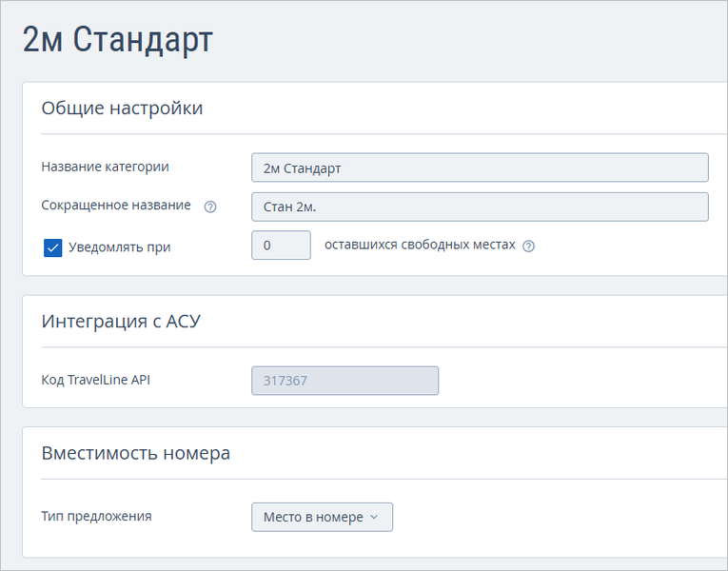Click the text "2м Стандарт" inside the category name field
728x571 pixels.
point(302,168)
